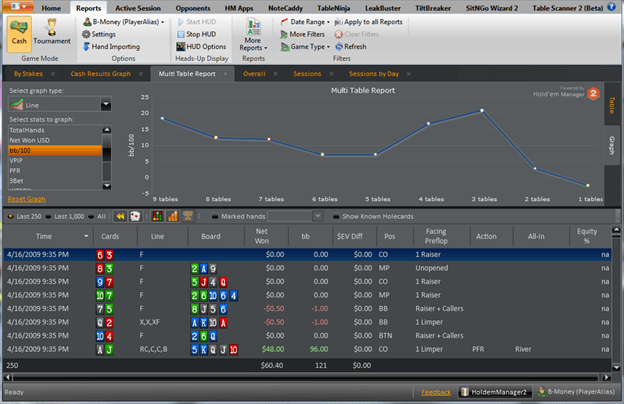
Task: Click Apply to all Reports
Action: coord(369,22)
